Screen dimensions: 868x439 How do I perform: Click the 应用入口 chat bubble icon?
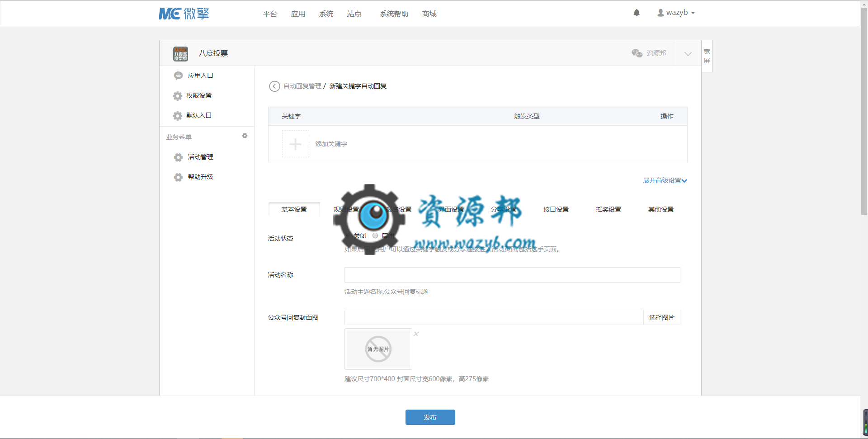point(178,76)
